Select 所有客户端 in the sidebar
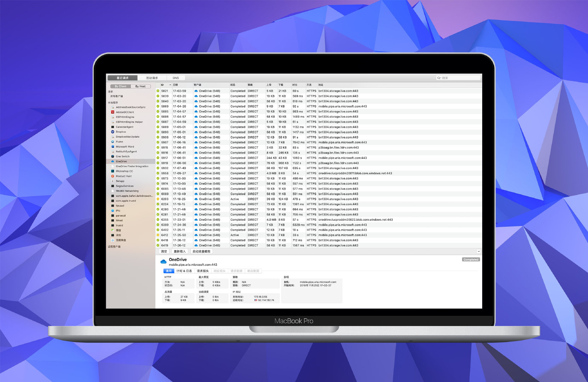 [117, 96]
